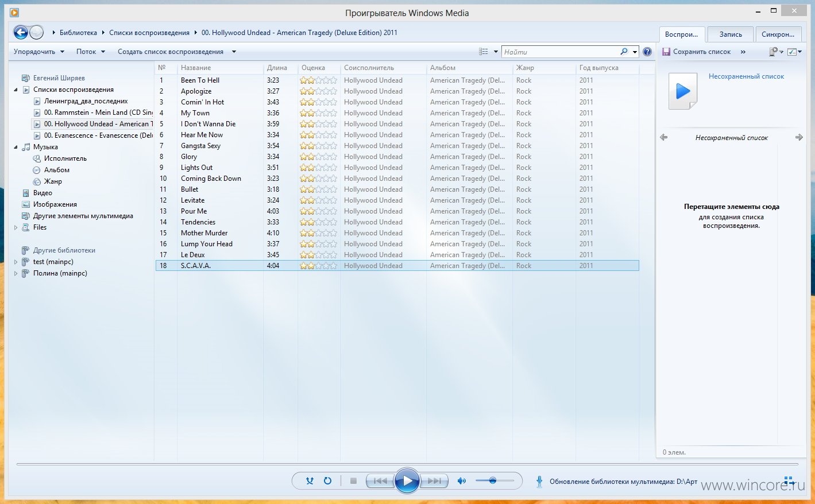Mute the sound with the speaker icon

click(461, 481)
